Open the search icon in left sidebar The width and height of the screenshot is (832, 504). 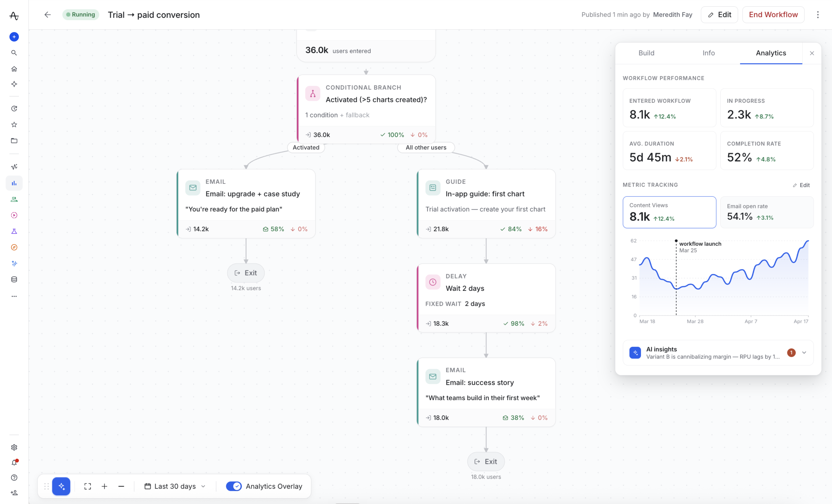pyautogui.click(x=14, y=53)
